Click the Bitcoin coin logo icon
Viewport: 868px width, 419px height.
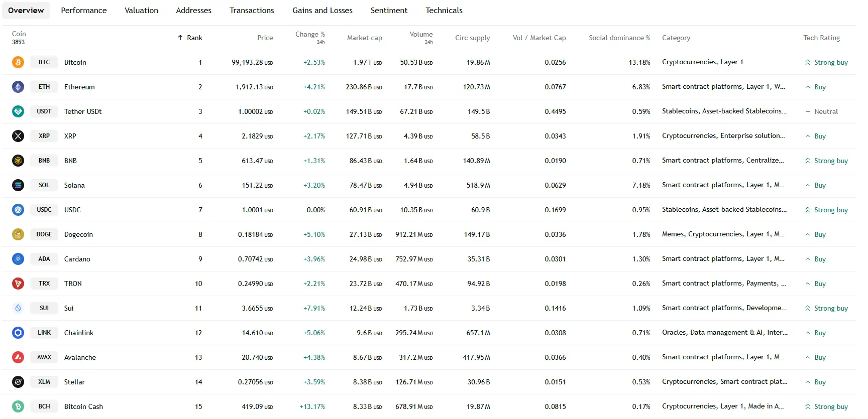tap(18, 62)
